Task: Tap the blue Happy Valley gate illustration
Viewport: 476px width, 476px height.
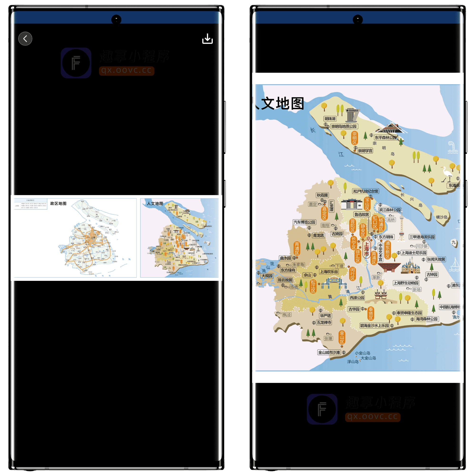Action: click(334, 283)
